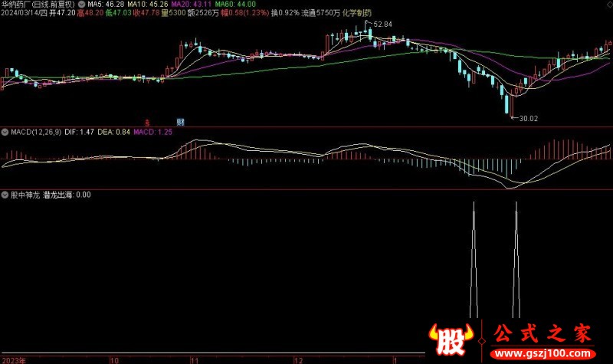This screenshot has width=613, height=364.
Task: Open the 股中神龙 indicator dropdown arrow
Action: coord(4,195)
